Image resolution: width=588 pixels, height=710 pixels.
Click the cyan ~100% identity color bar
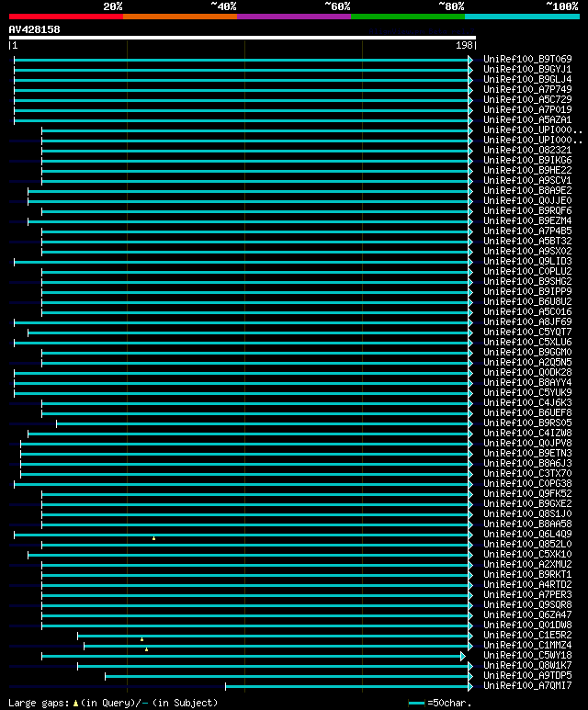523,17
